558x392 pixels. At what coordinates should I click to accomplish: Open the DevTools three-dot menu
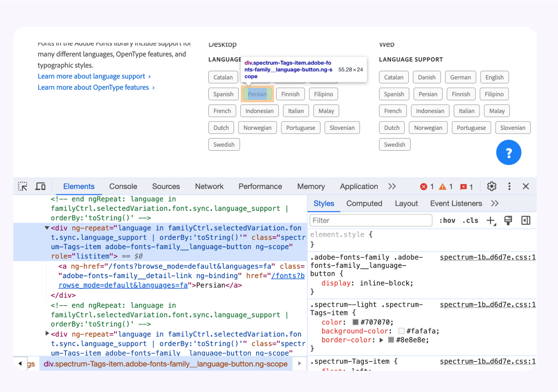[x=509, y=186]
